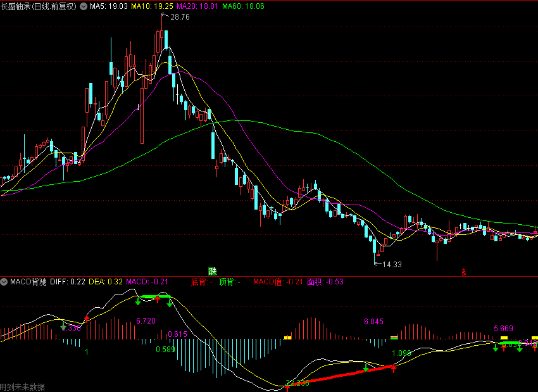Click the red MACD值: -0.21 label

tap(278, 282)
